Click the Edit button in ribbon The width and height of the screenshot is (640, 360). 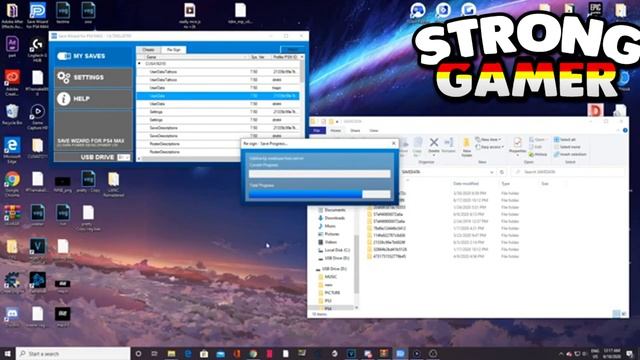tap(536, 147)
